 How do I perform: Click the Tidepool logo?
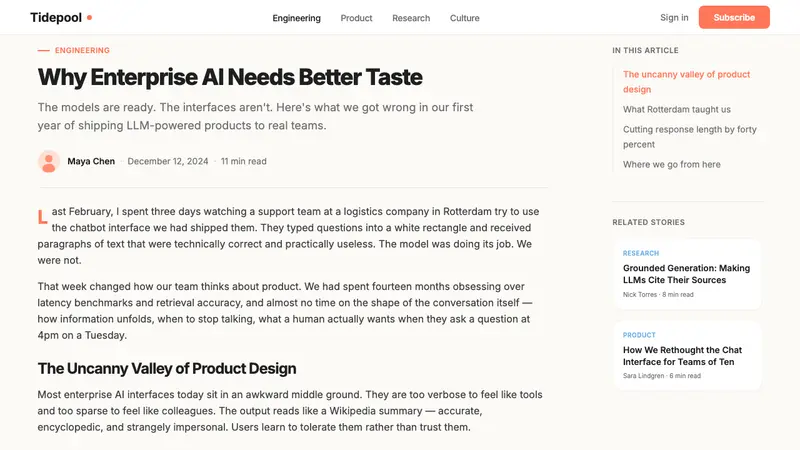61,17
